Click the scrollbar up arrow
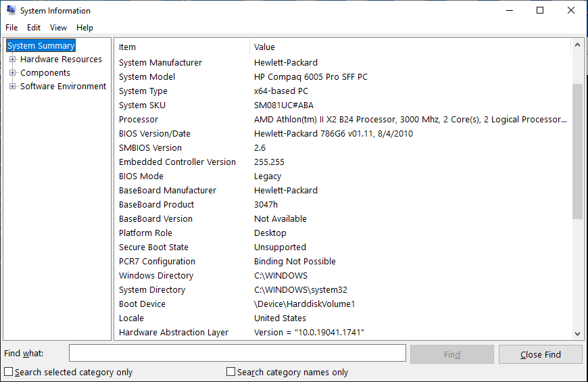This screenshot has height=382, width=588. tap(577, 45)
